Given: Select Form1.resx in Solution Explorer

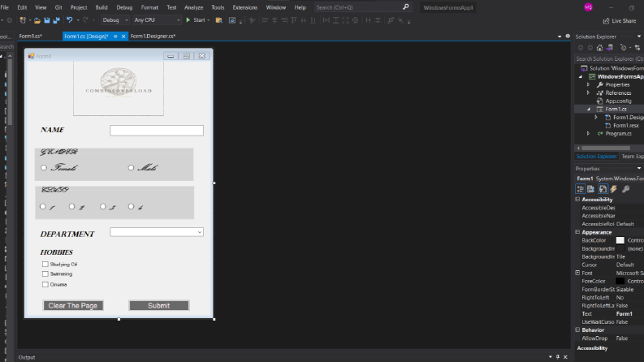Looking at the screenshot, I should tap(626, 126).
